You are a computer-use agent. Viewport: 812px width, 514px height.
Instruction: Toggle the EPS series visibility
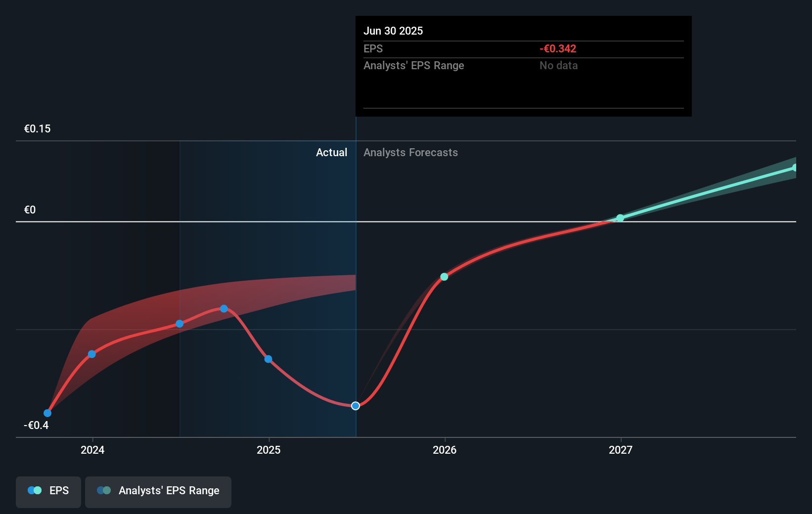click(x=48, y=492)
